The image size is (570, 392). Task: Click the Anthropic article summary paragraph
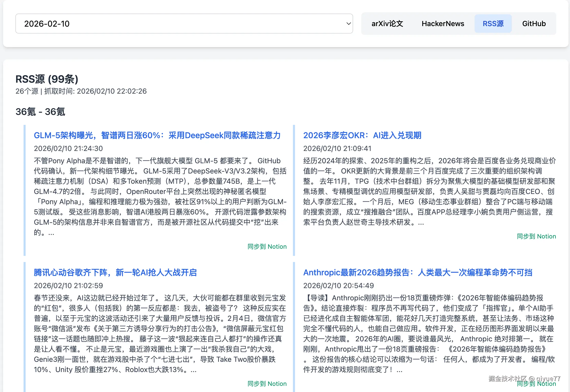pyautogui.click(x=429, y=334)
